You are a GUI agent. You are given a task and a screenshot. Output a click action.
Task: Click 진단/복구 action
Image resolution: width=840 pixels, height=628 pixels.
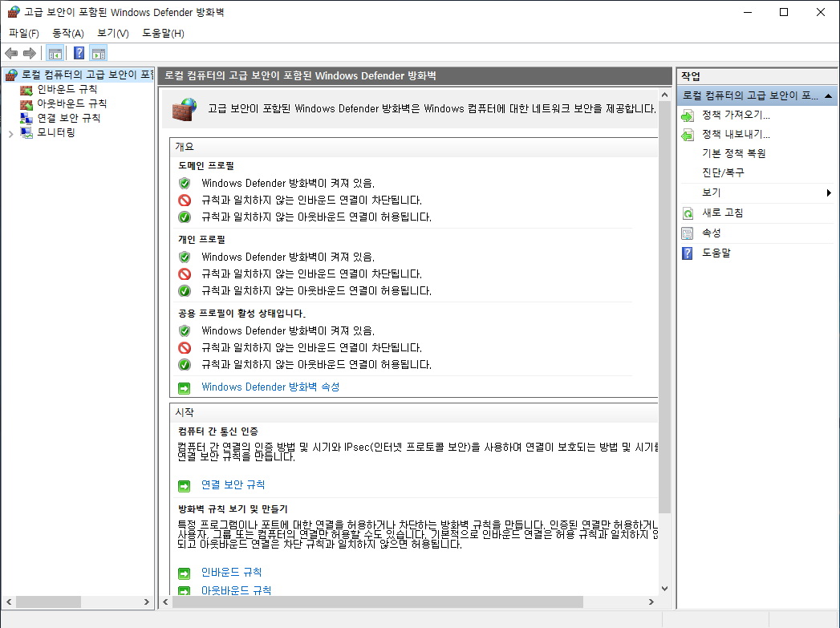[x=723, y=173]
